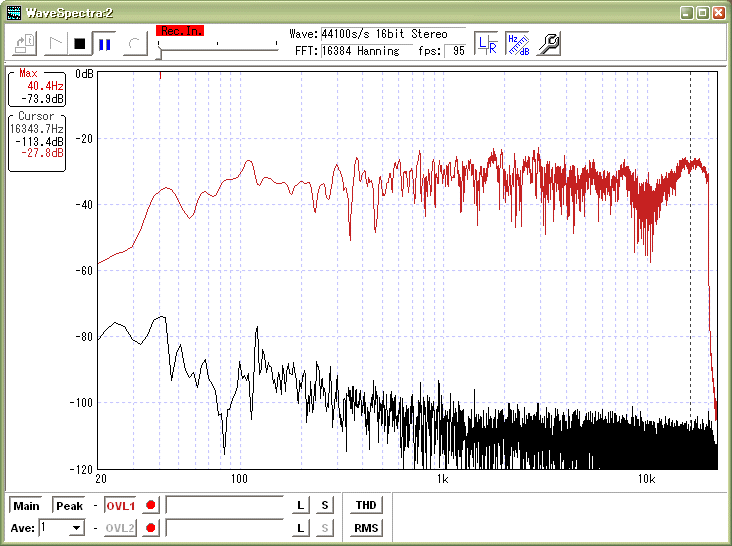Click the red record dot beside OVL2
This screenshot has width=732, height=546.
(x=151, y=528)
